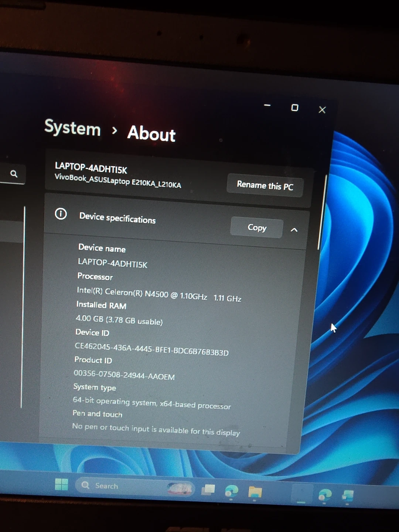Collapse the Device specifications section

[x=294, y=230]
